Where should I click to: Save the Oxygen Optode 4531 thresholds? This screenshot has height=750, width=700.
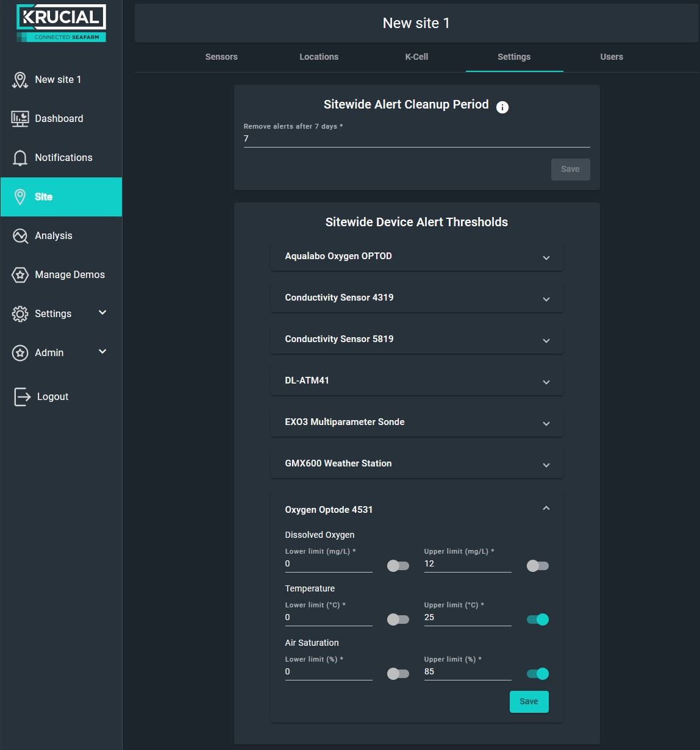[x=529, y=702]
